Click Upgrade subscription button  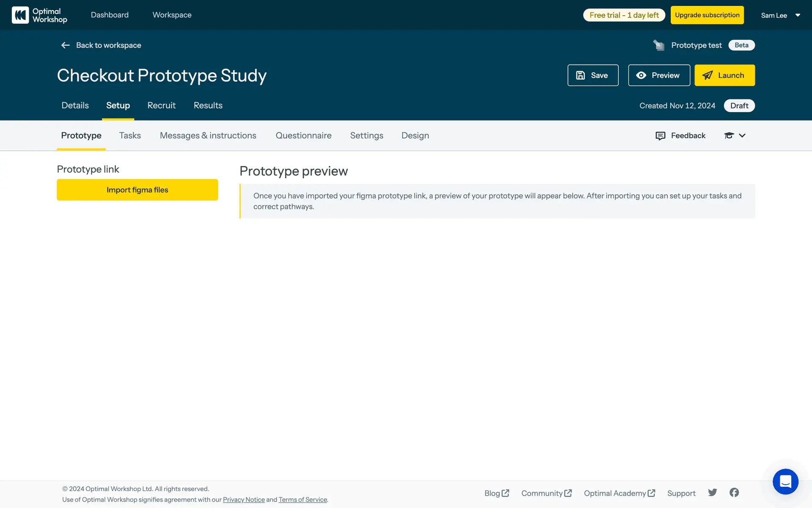pyautogui.click(x=707, y=15)
